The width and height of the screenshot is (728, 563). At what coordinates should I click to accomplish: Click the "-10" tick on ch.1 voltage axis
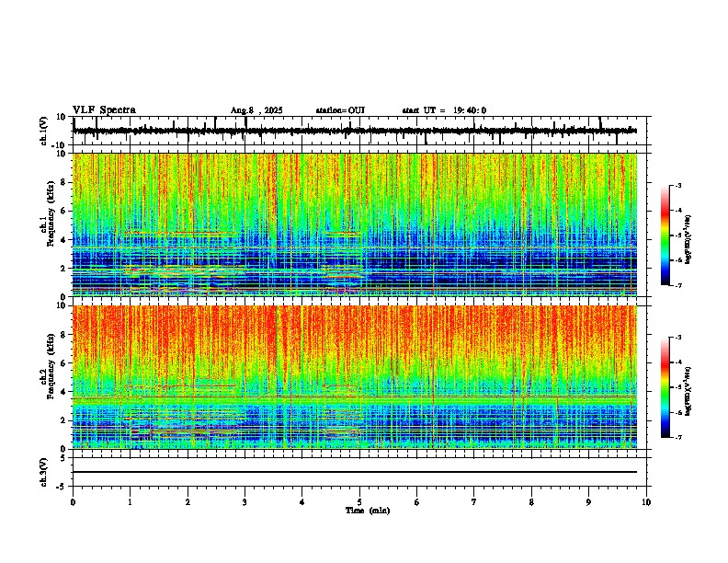(60, 145)
